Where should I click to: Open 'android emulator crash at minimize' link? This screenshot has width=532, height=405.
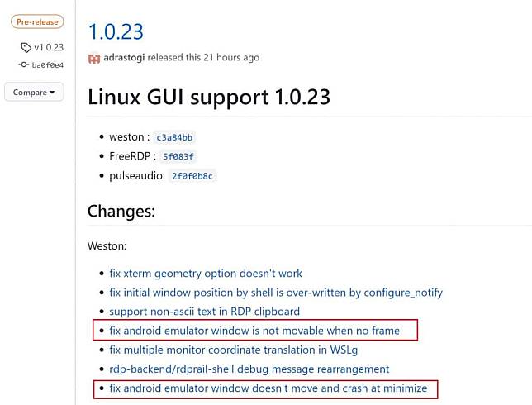[268, 388]
